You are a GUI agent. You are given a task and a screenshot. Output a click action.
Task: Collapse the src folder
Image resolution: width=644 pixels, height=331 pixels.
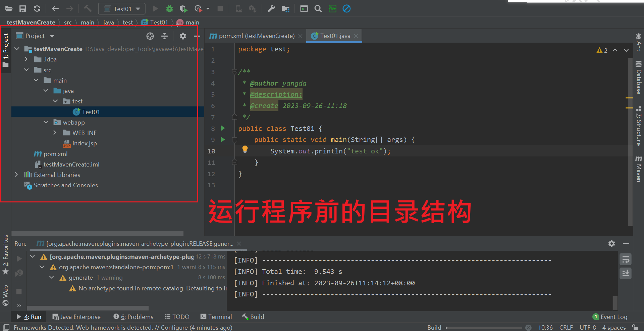click(x=26, y=70)
